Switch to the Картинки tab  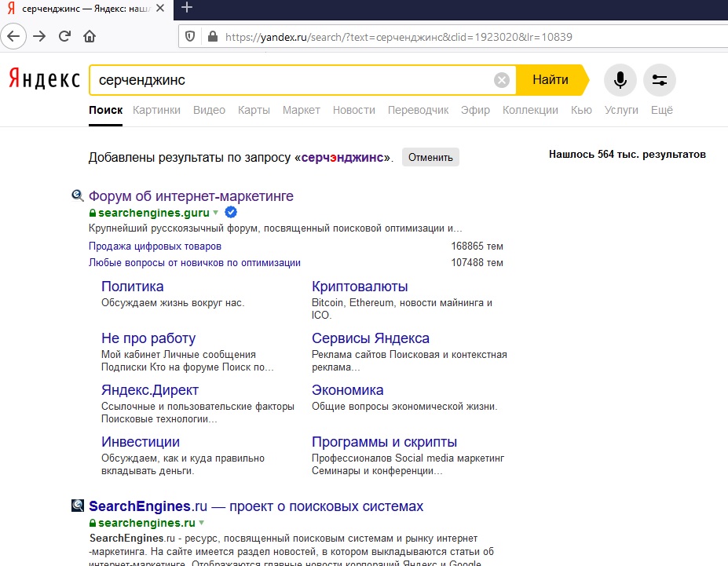(156, 110)
